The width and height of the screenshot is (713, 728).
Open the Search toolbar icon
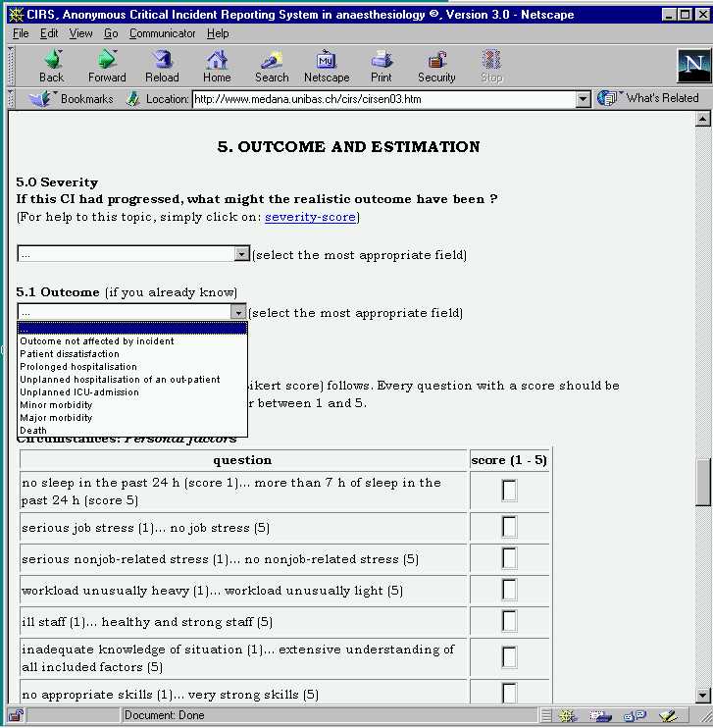coord(272,60)
